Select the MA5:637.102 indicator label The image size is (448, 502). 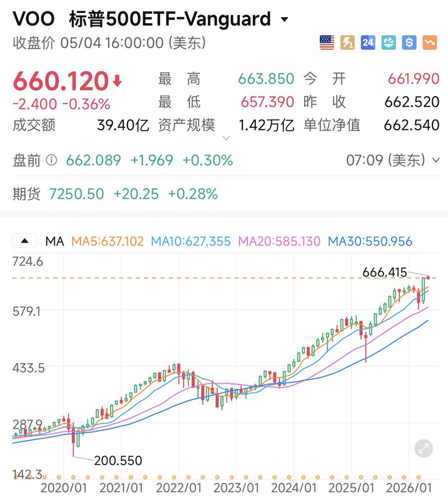point(108,241)
